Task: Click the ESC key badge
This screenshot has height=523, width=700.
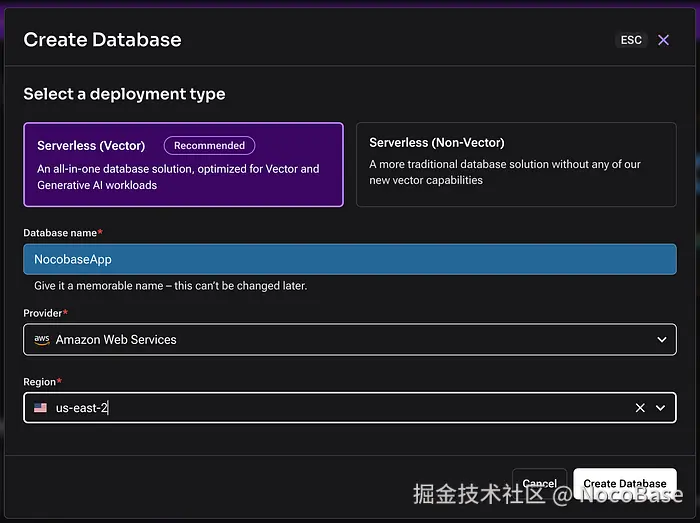Action: [631, 40]
